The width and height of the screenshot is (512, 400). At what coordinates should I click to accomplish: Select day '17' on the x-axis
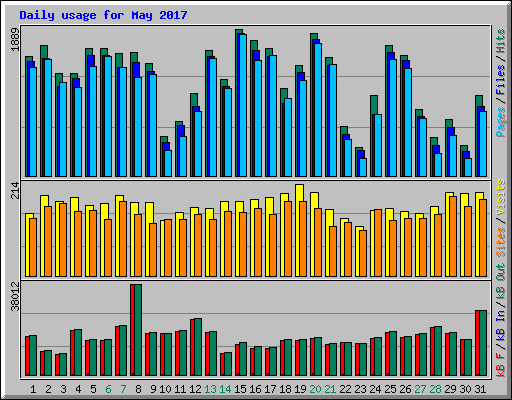270,389
